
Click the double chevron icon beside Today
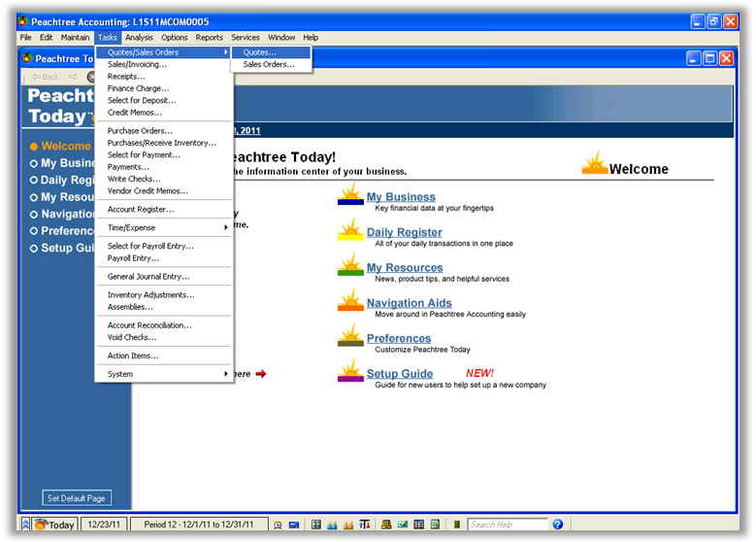(26, 525)
